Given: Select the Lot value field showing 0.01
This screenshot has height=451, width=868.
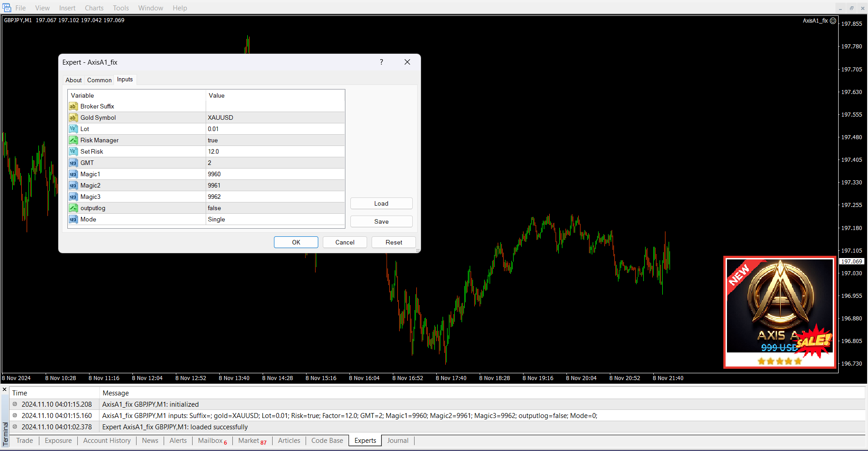Looking at the screenshot, I should (x=275, y=129).
